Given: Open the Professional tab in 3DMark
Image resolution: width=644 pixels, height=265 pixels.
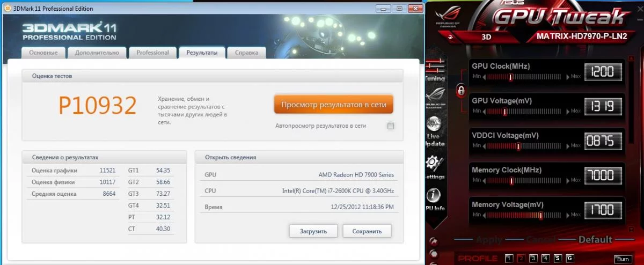Looking at the screenshot, I should tap(152, 53).
